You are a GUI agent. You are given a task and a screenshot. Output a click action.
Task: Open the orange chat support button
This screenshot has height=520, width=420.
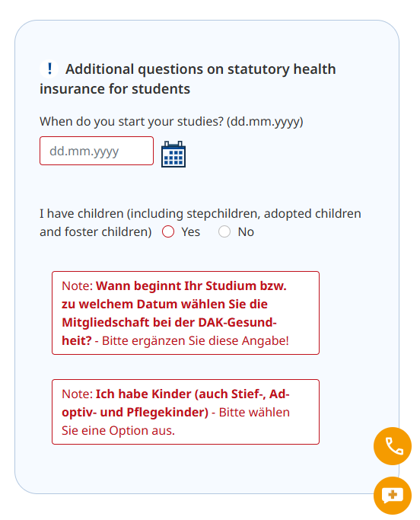[393, 496]
